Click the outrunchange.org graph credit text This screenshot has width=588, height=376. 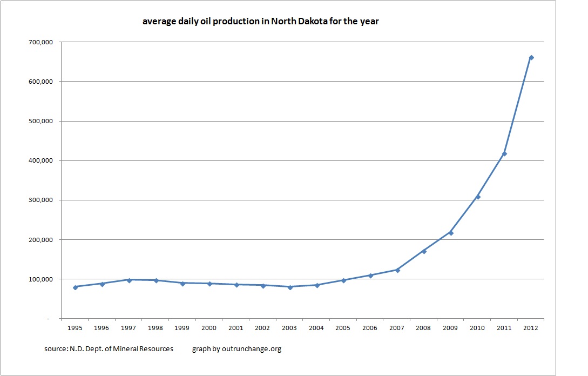[x=236, y=349]
